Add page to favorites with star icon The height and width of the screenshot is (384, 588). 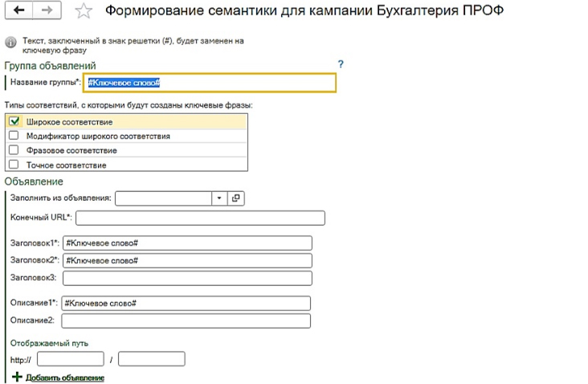tap(84, 11)
